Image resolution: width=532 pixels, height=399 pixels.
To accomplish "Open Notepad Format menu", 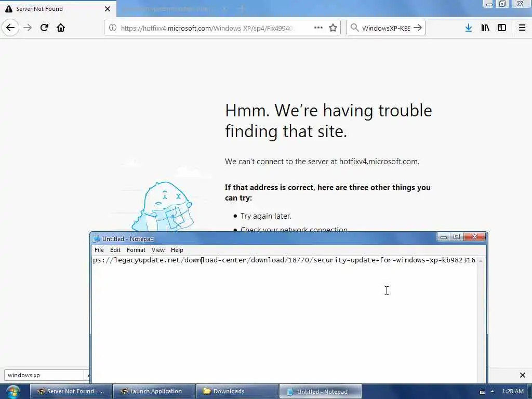I will point(136,250).
